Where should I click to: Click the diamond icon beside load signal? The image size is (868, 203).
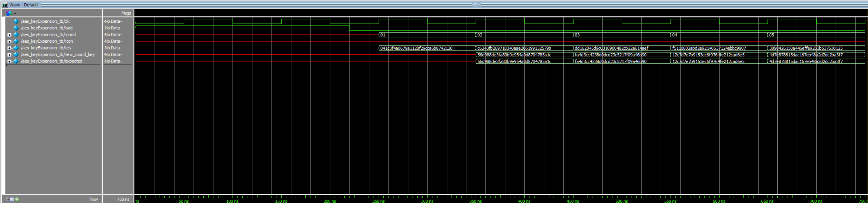[16, 28]
